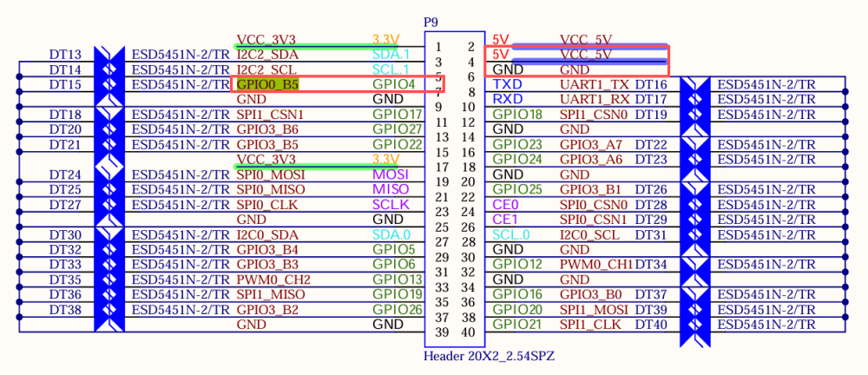
Task: Select the SPI0_MOSI net label
Action: coord(271,174)
